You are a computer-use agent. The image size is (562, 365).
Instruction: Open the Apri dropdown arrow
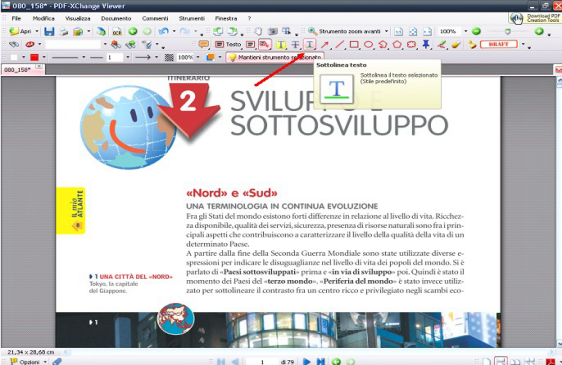click(37, 32)
